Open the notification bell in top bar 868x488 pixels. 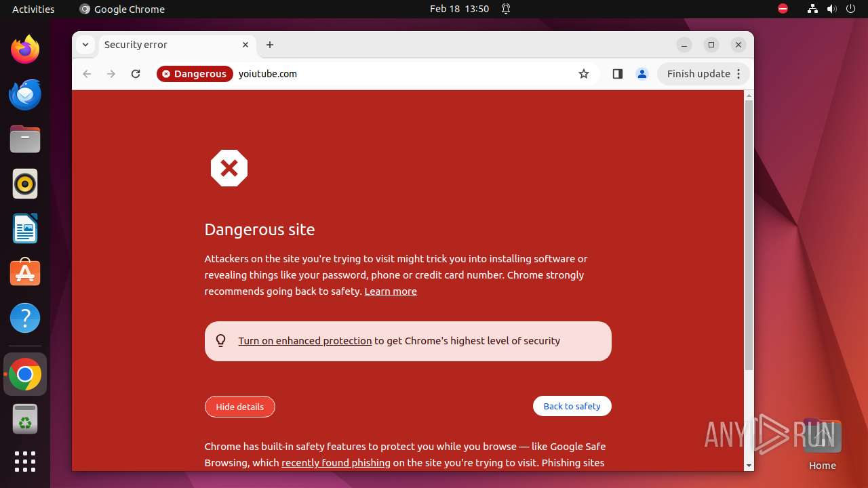click(x=506, y=9)
